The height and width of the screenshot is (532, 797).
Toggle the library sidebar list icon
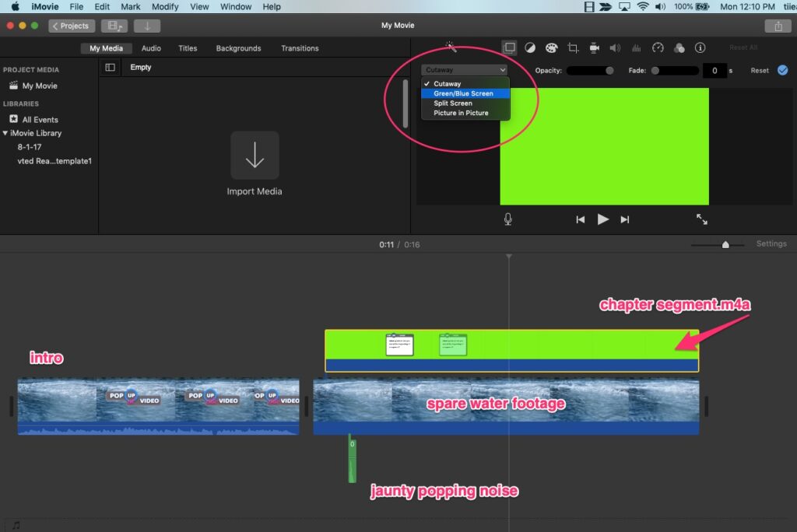(110, 67)
